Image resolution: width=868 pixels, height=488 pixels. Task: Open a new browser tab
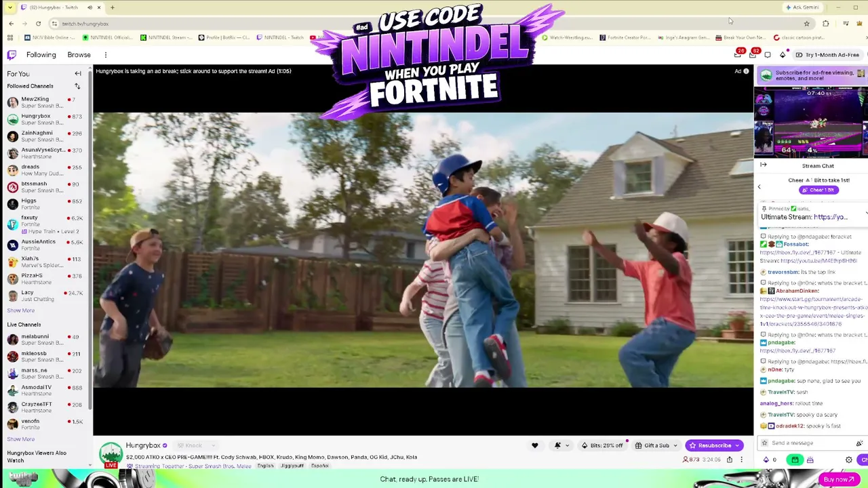[x=112, y=7]
